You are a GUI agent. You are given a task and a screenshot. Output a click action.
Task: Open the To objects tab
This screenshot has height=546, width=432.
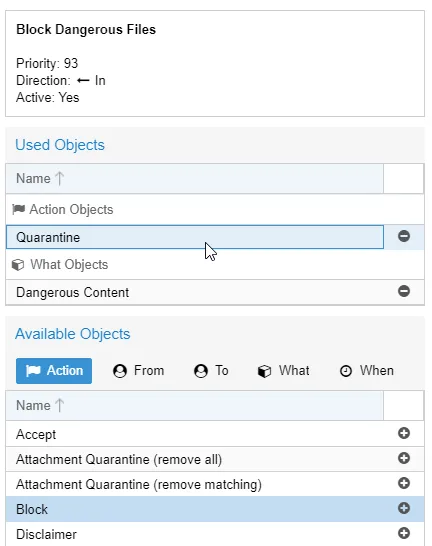point(211,371)
